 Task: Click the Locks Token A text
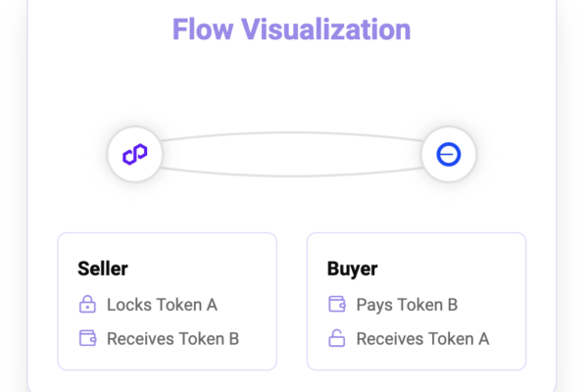[x=162, y=305]
